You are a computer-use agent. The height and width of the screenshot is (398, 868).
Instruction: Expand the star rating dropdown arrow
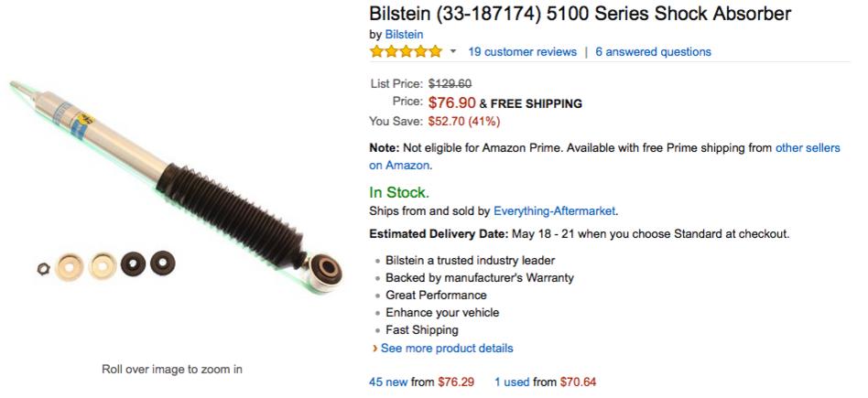tap(453, 51)
